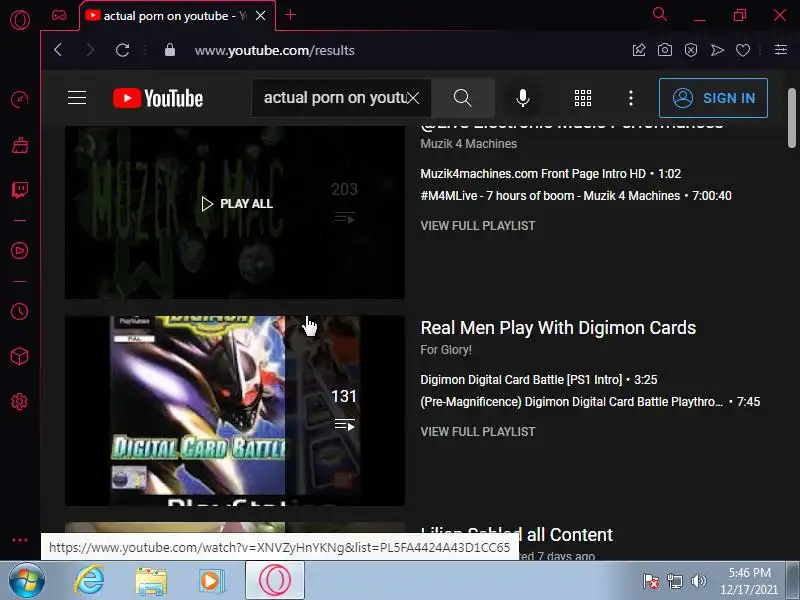Open the GX Corner gamepad icon
Viewport: 800px width, 600px height.
click(x=59, y=15)
